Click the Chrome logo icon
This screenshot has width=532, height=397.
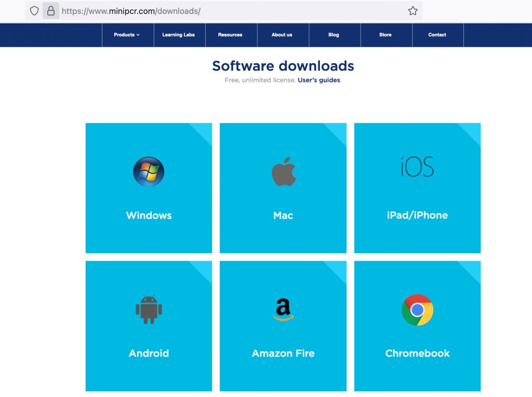point(417,310)
